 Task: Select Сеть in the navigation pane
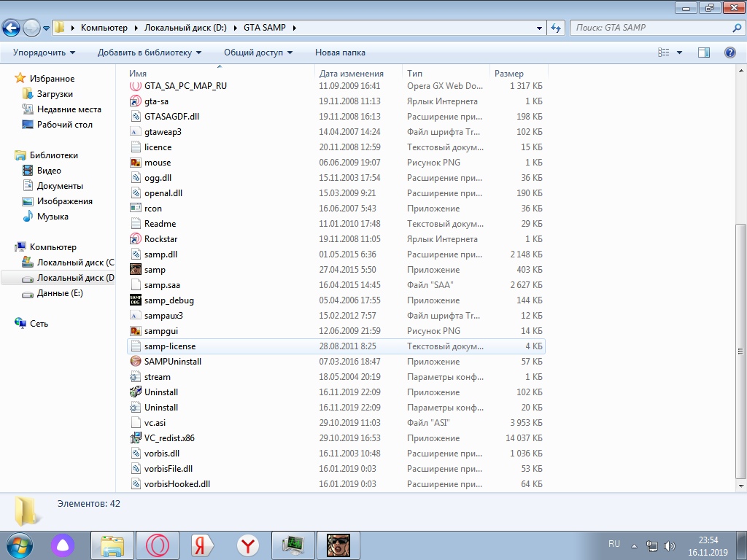[39, 323]
